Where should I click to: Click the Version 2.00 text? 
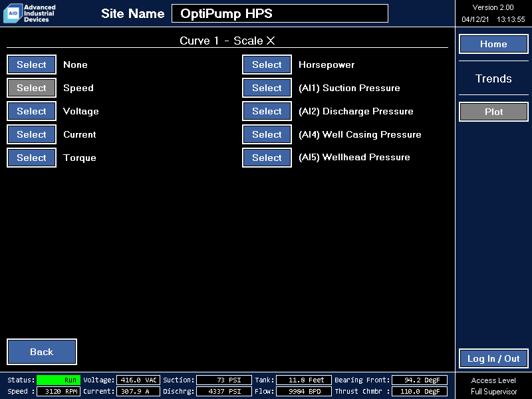(493, 7)
